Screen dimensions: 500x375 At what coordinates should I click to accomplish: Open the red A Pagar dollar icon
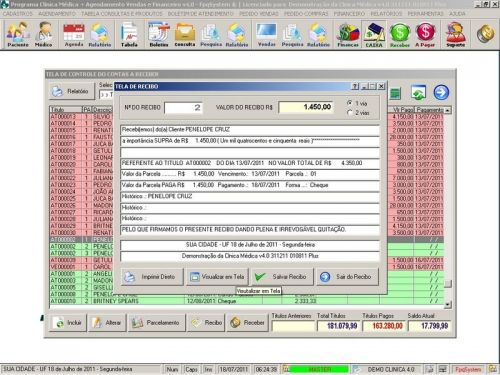pos(425,34)
